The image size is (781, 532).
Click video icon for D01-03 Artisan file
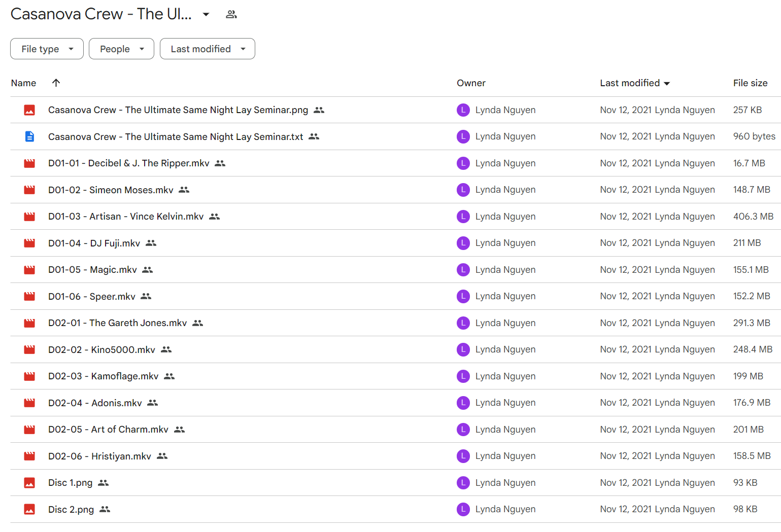30,217
